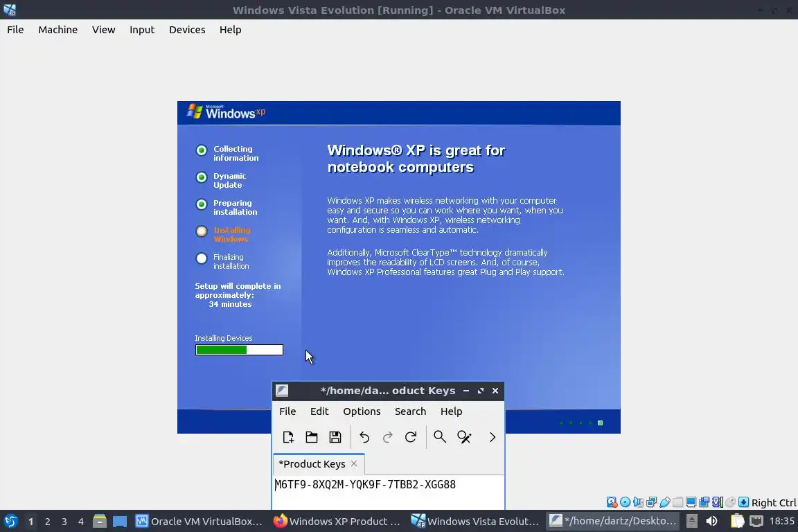Click the Redo arrow in editor toolbar
Screen dimensions: 798x532
pos(388,437)
